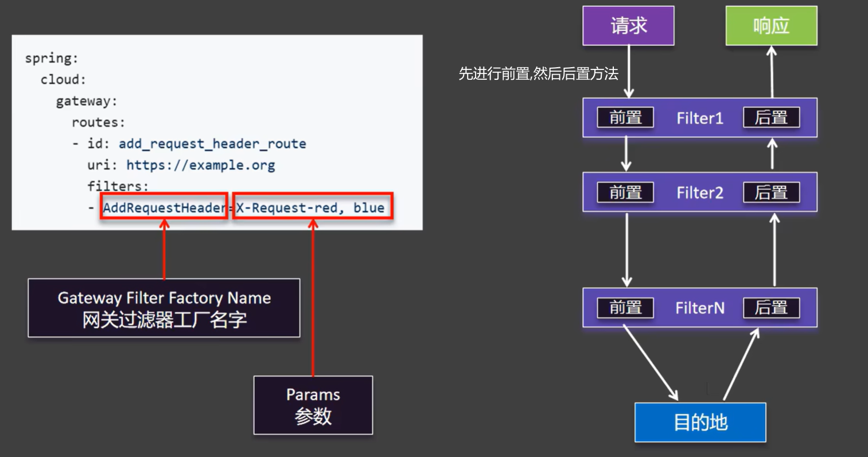Click the Filter2 label text

(x=699, y=193)
